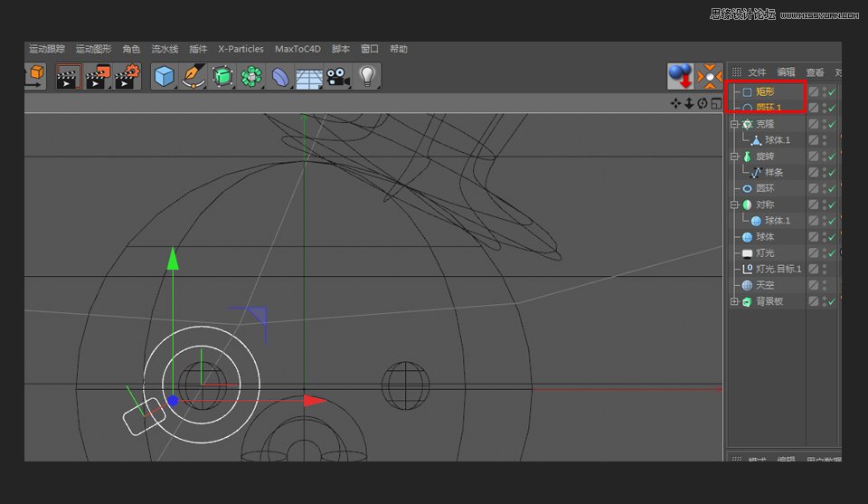This screenshot has height=504, width=868.
Task: Toggle enable checkmark for 旋转 object
Action: 832,157
